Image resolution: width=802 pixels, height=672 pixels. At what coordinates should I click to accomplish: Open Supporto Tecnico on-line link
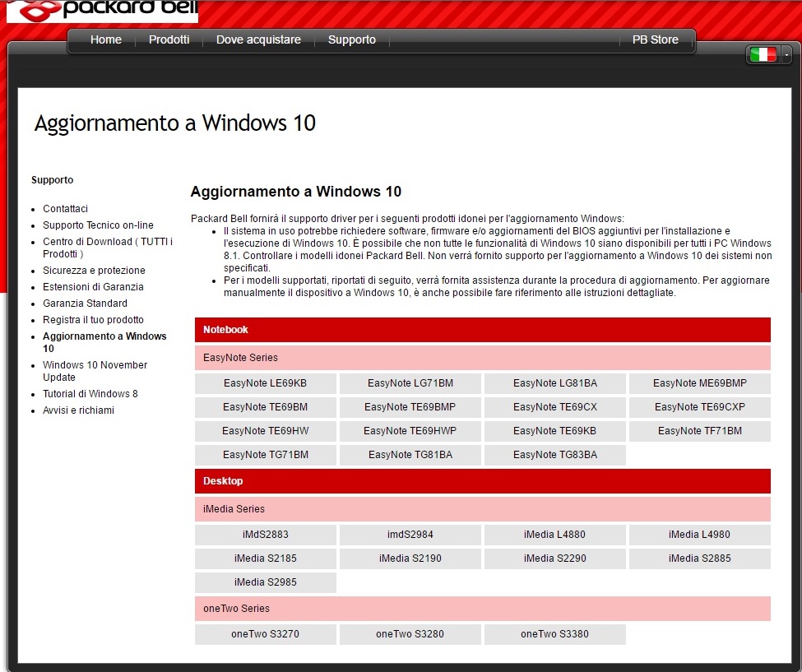click(x=98, y=225)
